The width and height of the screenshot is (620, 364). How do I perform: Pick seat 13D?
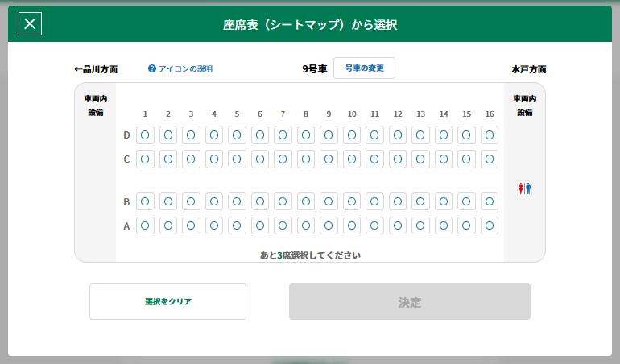(420, 135)
